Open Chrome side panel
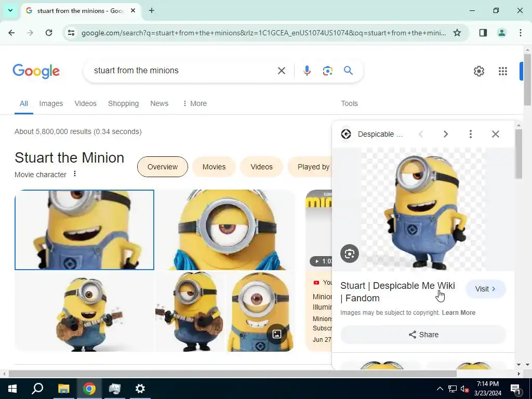532x399 pixels. tap(483, 33)
